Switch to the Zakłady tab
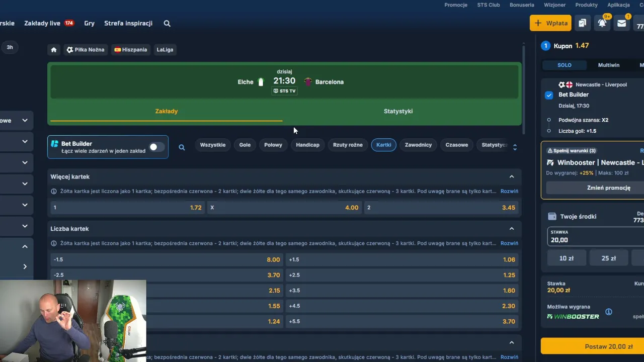This screenshot has width=644, height=362. (x=167, y=111)
